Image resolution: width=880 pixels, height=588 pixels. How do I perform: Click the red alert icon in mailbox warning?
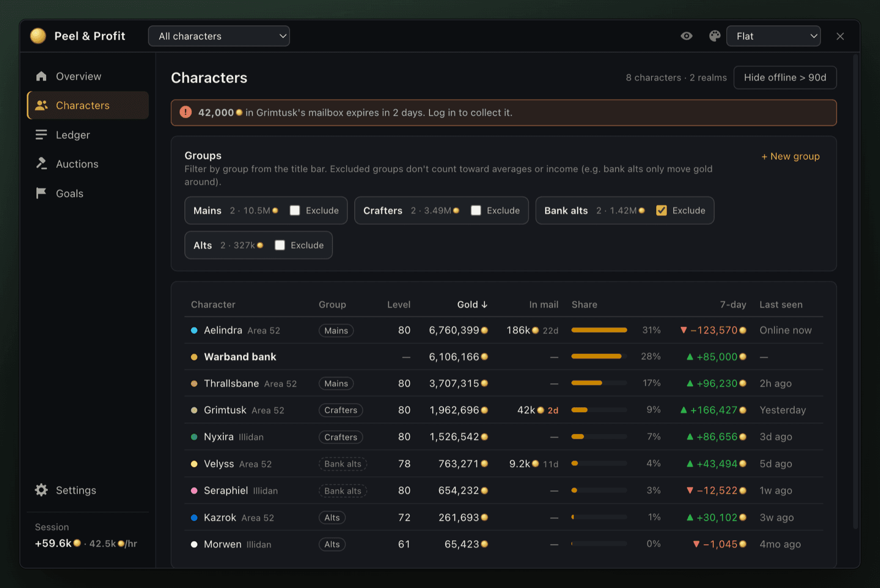click(186, 112)
